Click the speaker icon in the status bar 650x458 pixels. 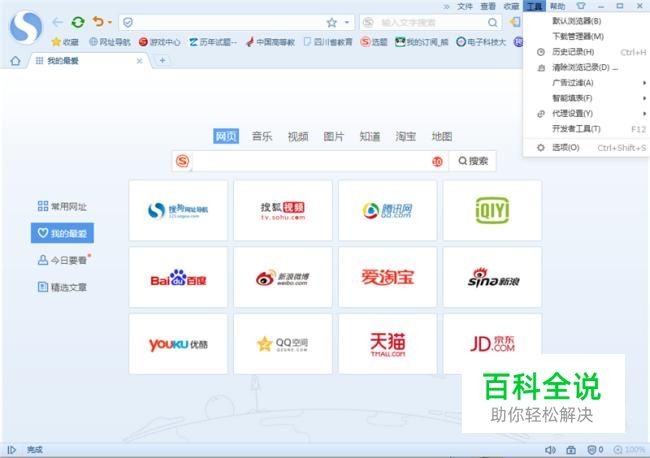(550, 450)
